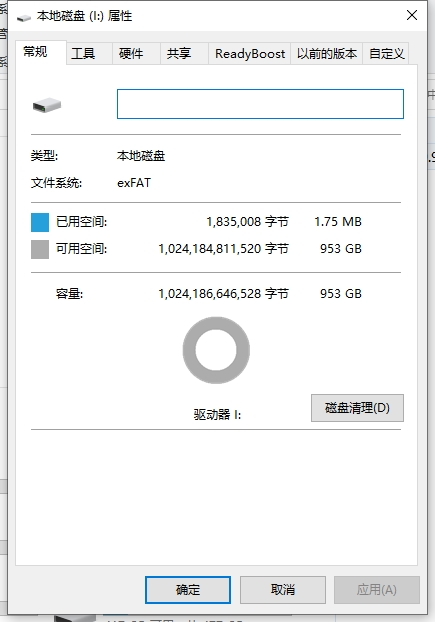Click the 1,024,186,646,528 字节 capacity text
Image resolution: width=435 pixels, height=622 pixels.
224,294
